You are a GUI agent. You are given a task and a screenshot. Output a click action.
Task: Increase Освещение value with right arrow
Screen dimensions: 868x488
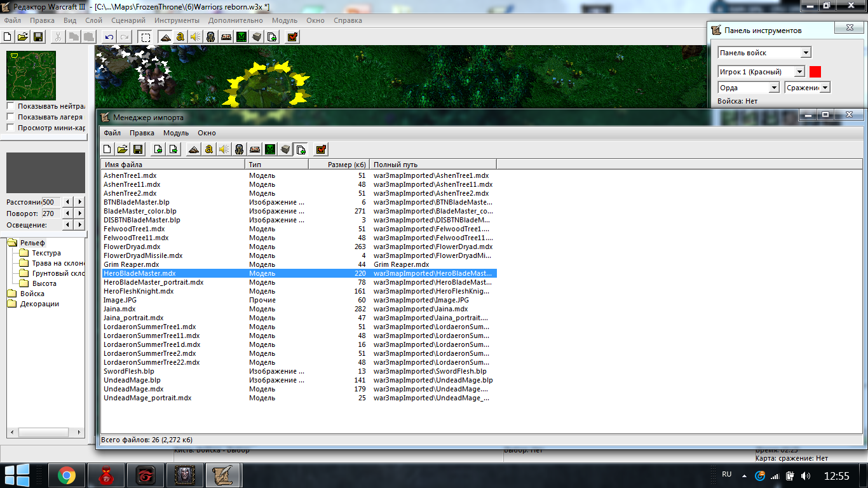79,225
